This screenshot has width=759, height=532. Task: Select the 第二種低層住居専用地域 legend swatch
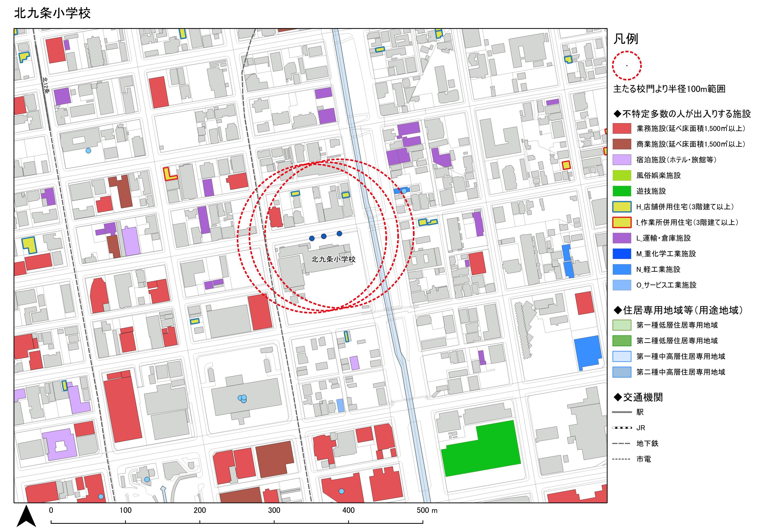pos(622,341)
